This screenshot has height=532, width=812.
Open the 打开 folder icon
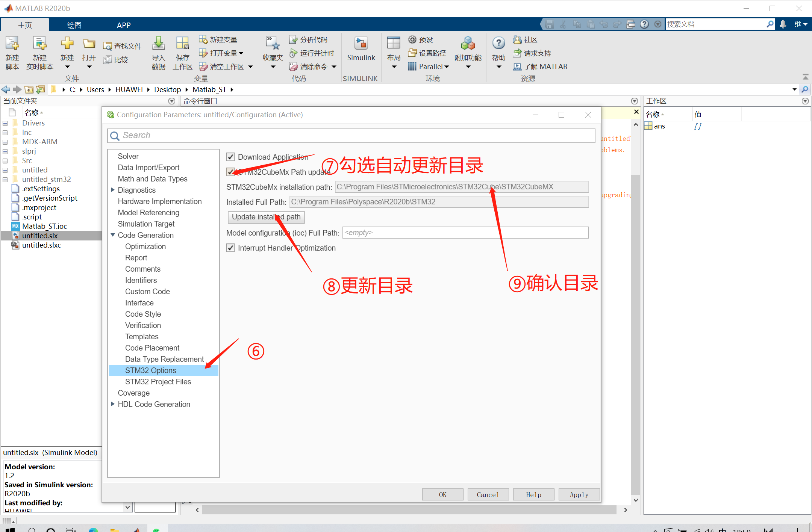point(89,44)
